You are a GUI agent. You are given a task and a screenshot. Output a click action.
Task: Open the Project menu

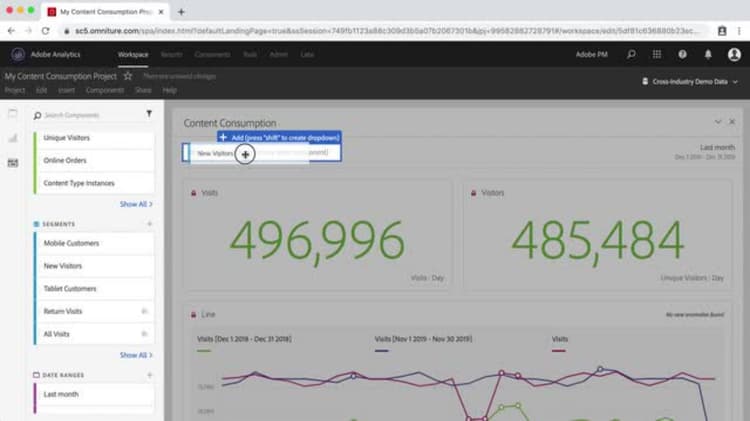tap(15, 90)
